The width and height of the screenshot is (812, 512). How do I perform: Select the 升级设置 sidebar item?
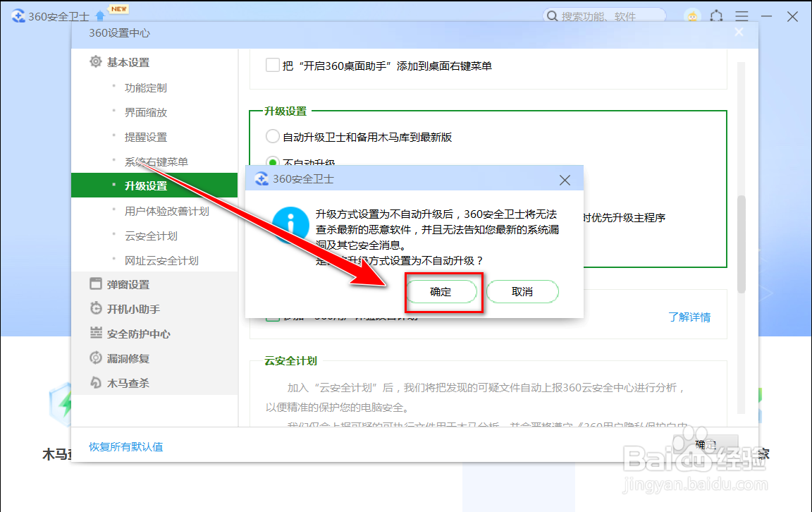click(154, 185)
